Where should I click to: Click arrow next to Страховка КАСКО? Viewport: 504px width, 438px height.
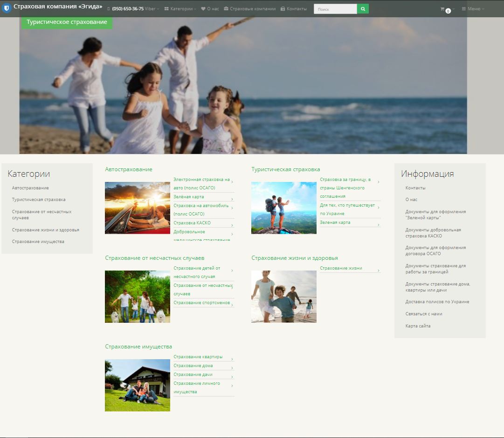232,225
